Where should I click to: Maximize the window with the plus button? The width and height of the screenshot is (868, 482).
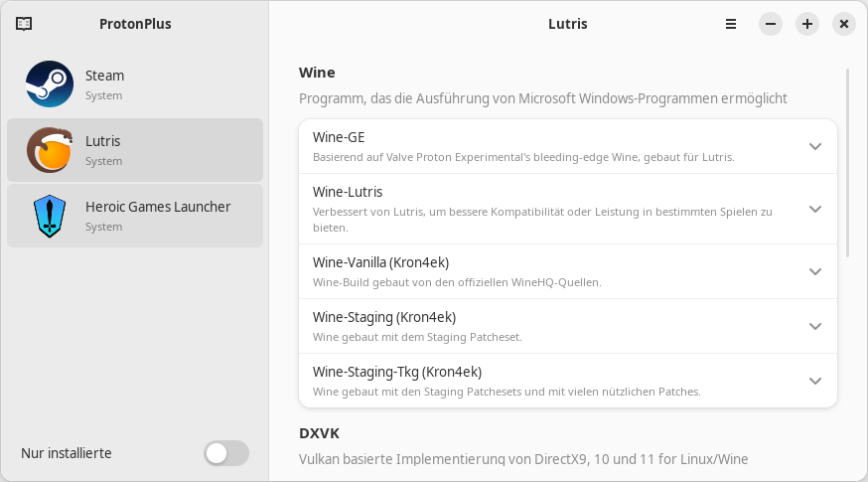[807, 24]
